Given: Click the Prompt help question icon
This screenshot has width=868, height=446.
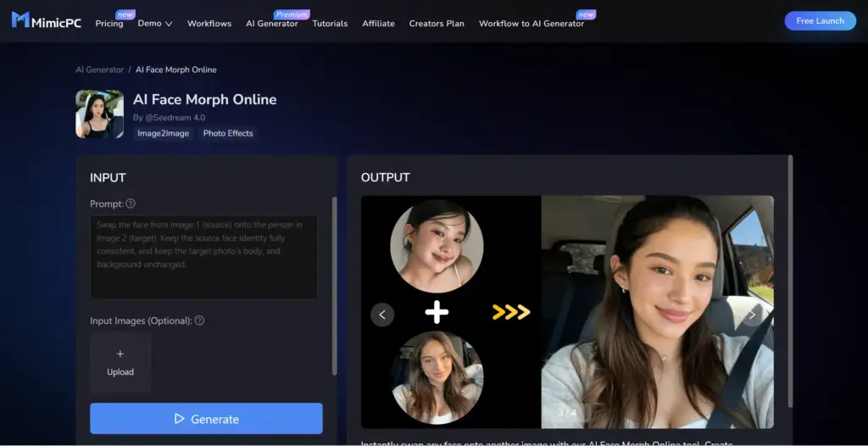Looking at the screenshot, I should [x=131, y=203].
